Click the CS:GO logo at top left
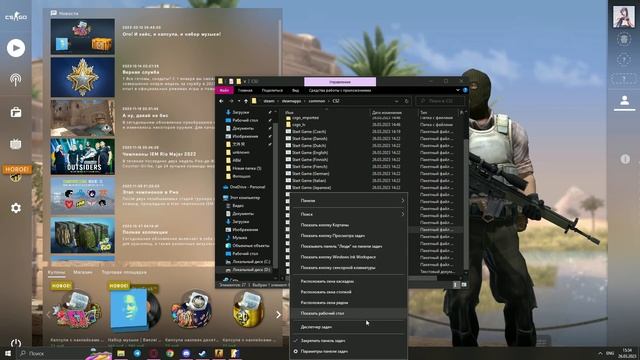 (x=16, y=17)
